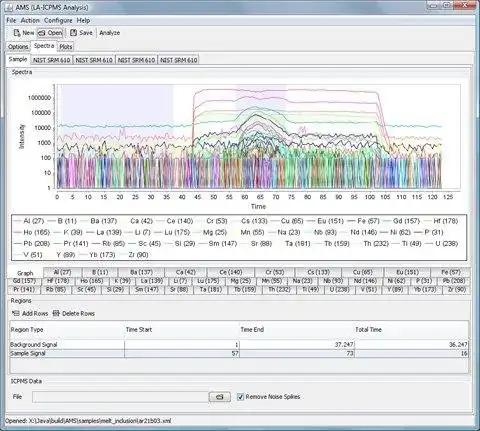Open the U (238) element tab
The width and height of the screenshot is (480, 431).
point(339,290)
